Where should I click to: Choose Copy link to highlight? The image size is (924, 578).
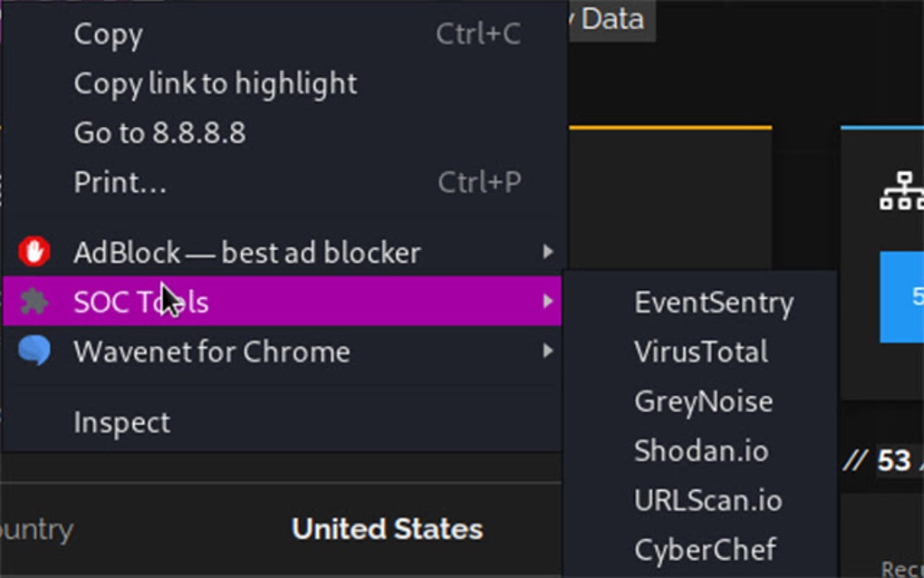[x=215, y=83]
